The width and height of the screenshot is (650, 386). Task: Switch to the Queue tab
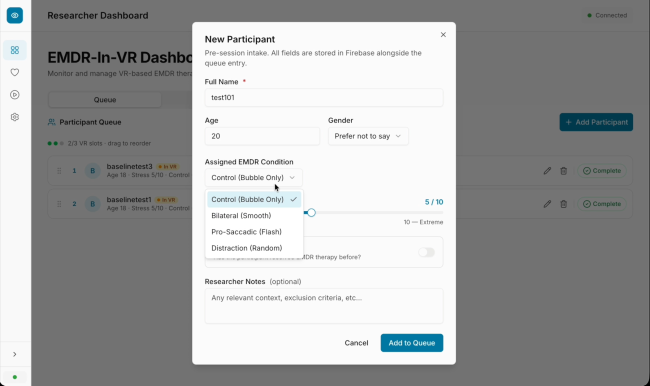pyautogui.click(x=105, y=100)
